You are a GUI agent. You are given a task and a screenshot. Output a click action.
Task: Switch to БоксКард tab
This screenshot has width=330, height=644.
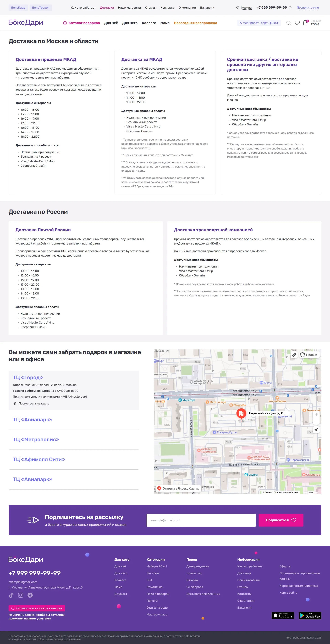[x=18, y=8]
